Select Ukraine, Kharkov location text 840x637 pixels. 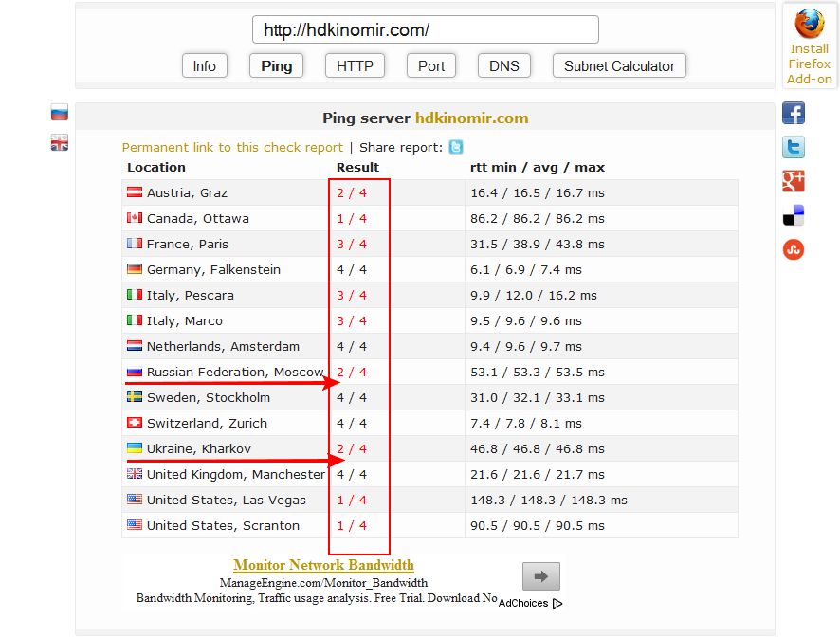[x=199, y=449]
